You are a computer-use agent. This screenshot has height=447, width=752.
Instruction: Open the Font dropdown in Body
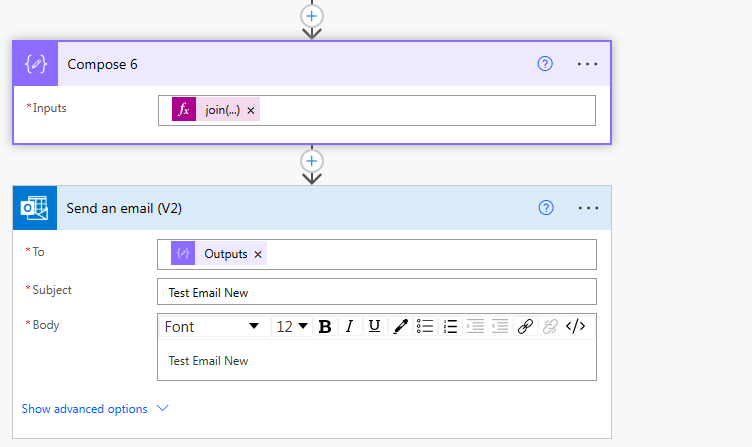214,327
